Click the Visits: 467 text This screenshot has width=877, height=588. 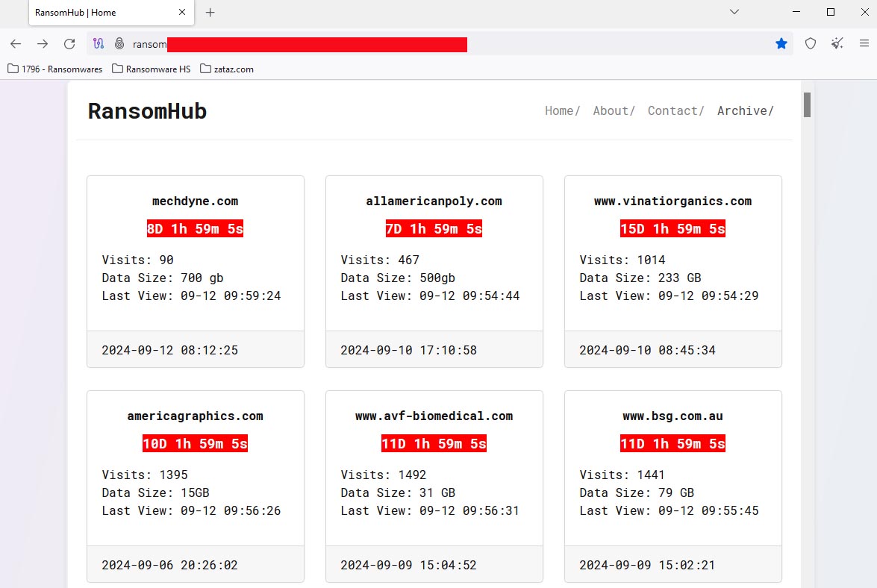[381, 260]
